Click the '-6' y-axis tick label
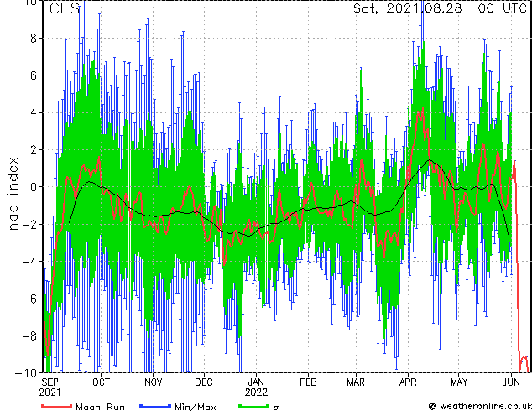The image size is (532, 411). pos(29,299)
